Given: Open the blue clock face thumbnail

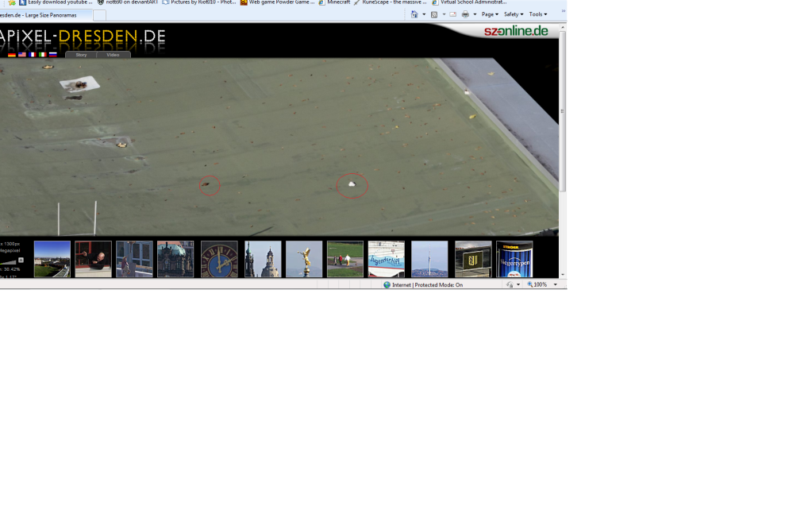Looking at the screenshot, I should (x=220, y=259).
